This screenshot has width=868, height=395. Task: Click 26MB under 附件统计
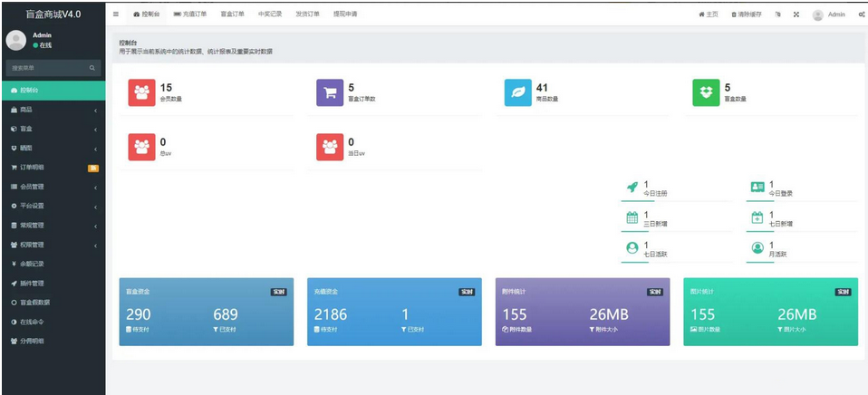[609, 314]
